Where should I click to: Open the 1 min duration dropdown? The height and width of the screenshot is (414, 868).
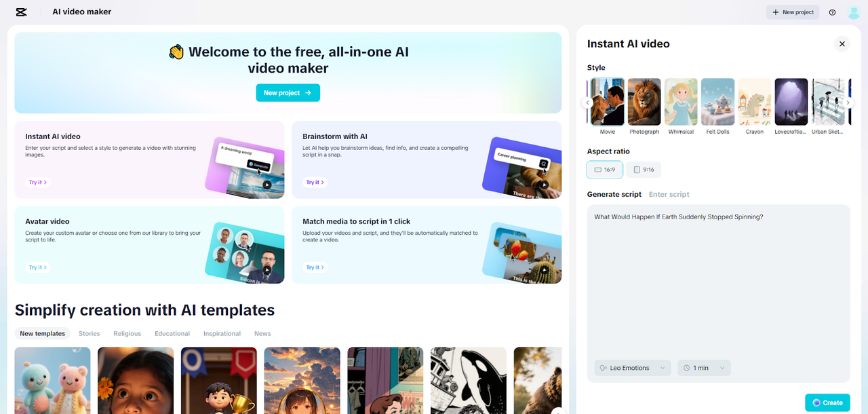(704, 368)
